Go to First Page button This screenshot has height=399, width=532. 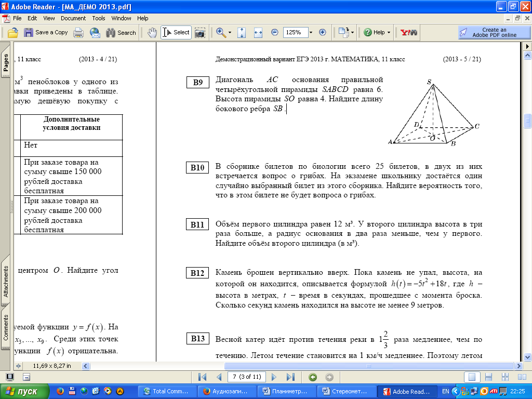(x=202, y=377)
